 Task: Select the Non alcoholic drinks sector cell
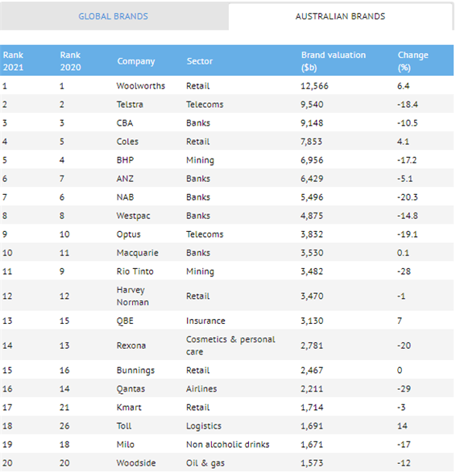(x=228, y=445)
